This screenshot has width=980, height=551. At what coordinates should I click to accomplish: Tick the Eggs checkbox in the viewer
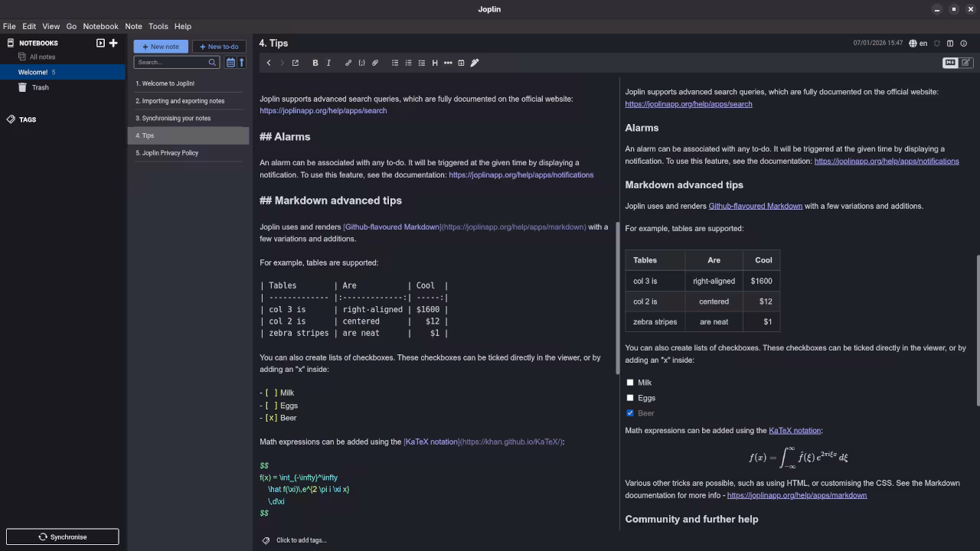(630, 398)
